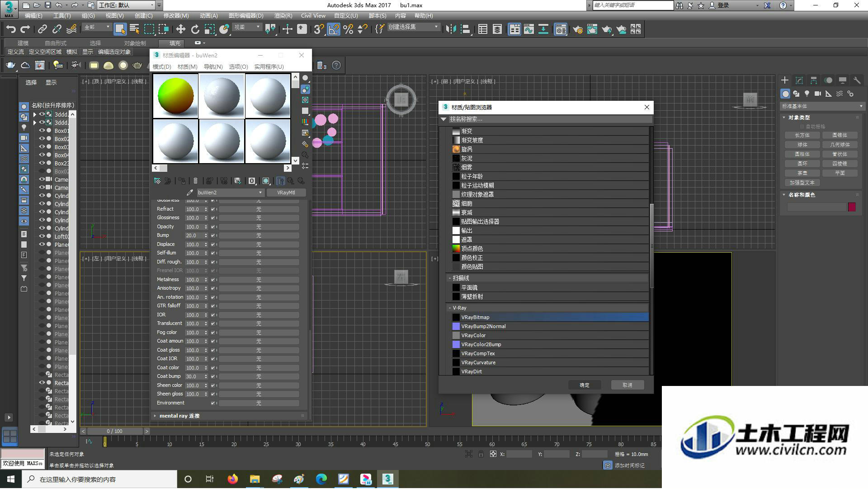Image resolution: width=868 pixels, height=489 pixels.
Task: Click the search by name field in browser
Action: 549,119
